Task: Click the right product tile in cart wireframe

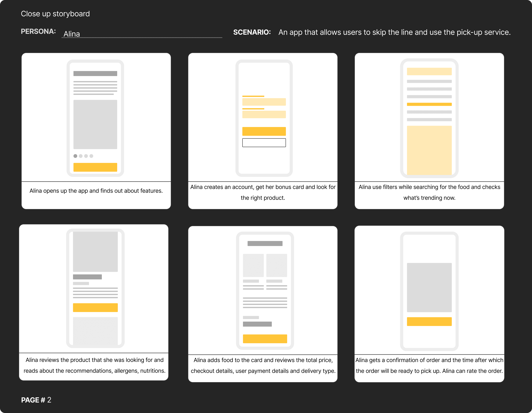Action: [x=276, y=265]
